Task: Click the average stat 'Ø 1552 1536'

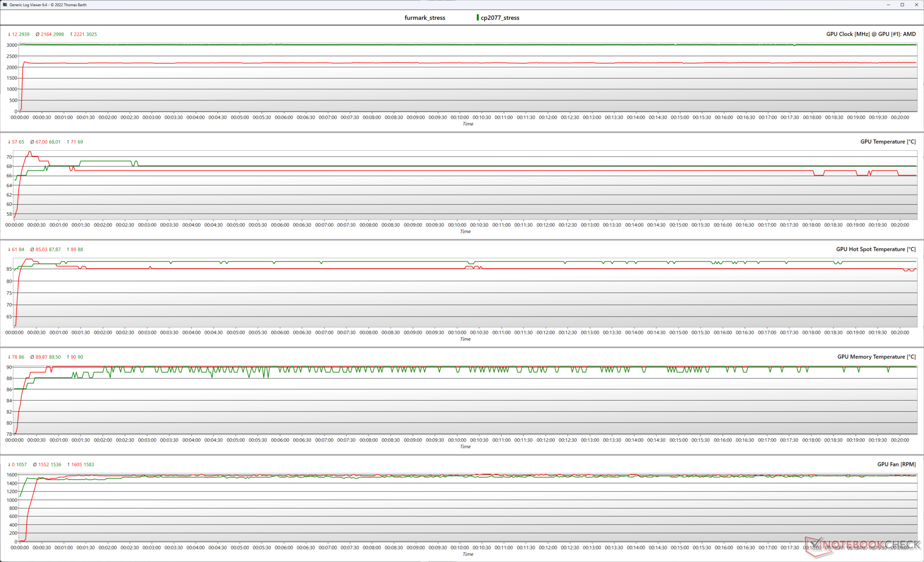Action: [47, 465]
